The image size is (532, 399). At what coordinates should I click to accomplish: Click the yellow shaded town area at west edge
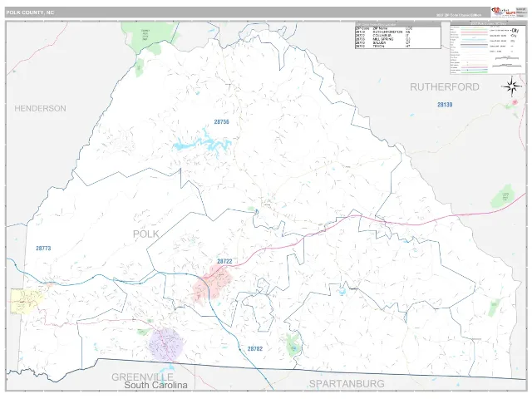(27, 301)
